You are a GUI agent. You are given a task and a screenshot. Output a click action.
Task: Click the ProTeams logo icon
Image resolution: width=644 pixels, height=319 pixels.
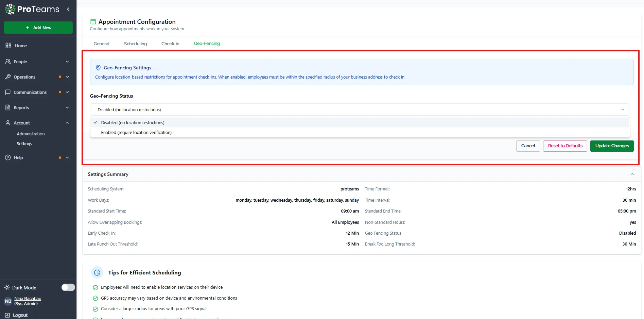(x=10, y=9)
